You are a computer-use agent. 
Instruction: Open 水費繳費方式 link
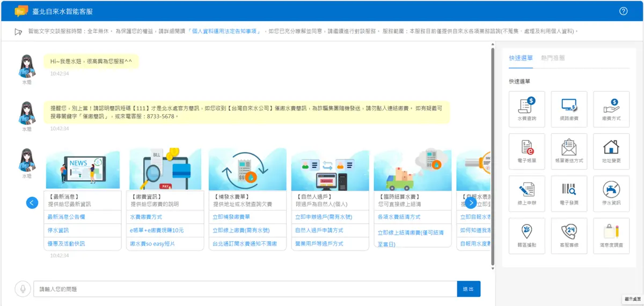coord(146,217)
